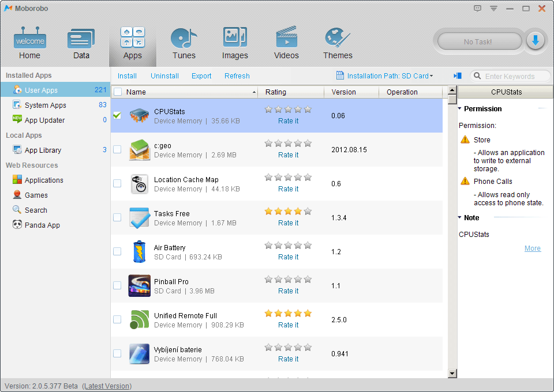Click the Air Battery app icon
The width and height of the screenshot is (554, 392).
point(139,251)
